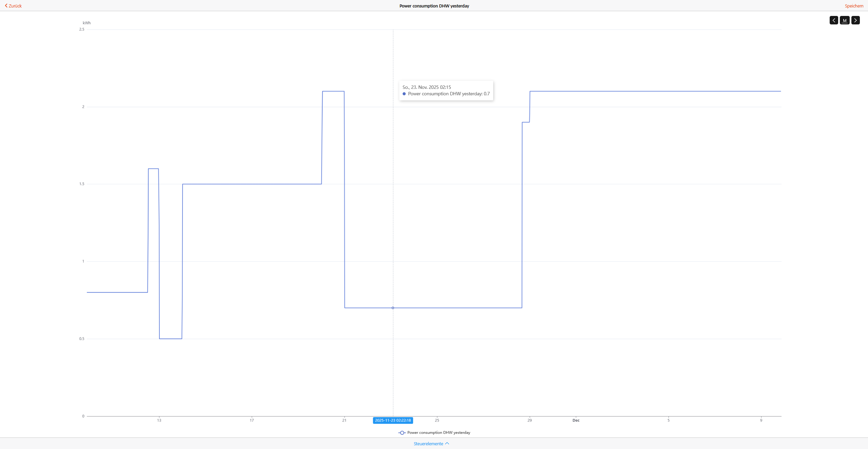The height and width of the screenshot is (449, 868).
Task: Click the kWh unit label
Action: click(x=86, y=23)
